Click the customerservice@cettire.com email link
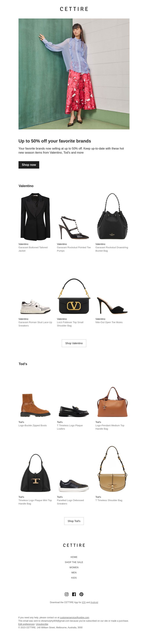Viewport: 148px width, 644px height. point(75,618)
